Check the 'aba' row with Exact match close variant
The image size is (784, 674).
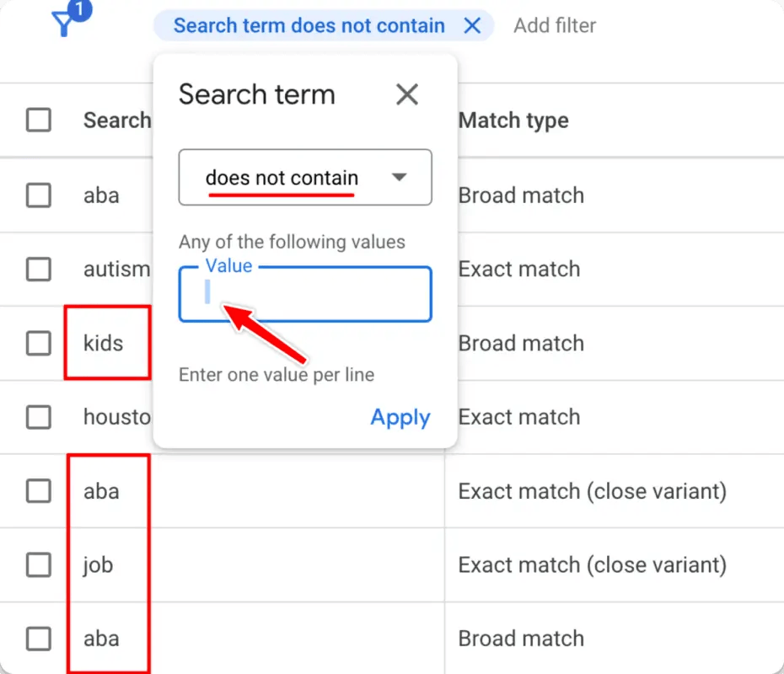click(39, 491)
